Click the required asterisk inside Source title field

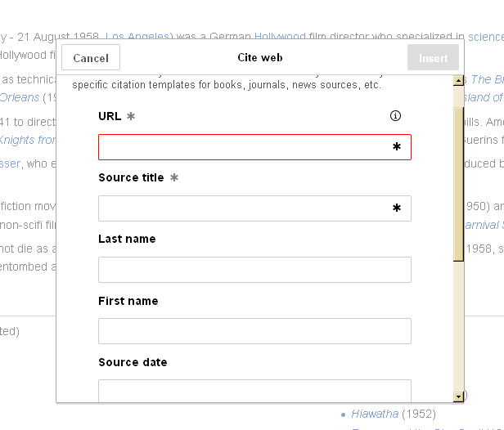point(397,208)
